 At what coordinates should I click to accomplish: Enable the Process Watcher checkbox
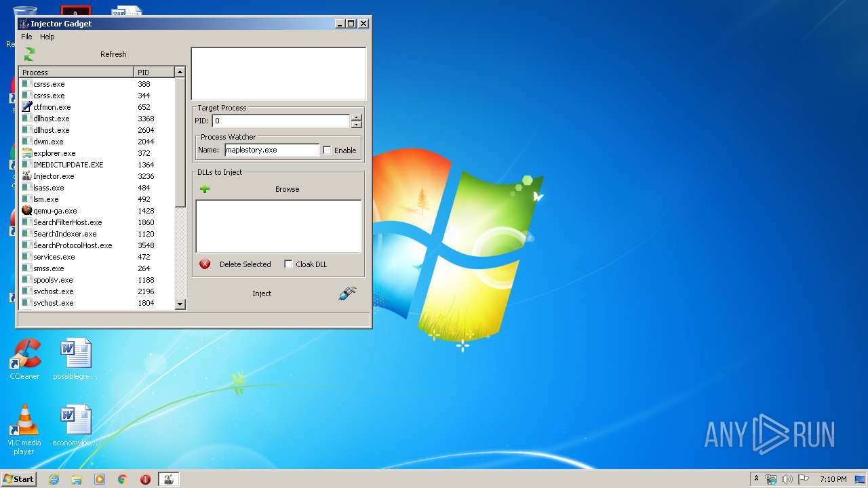327,150
